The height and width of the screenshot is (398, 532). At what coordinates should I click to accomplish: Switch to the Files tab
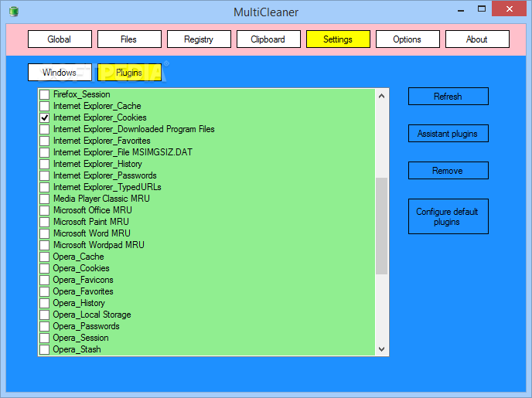[x=129, y=39]
